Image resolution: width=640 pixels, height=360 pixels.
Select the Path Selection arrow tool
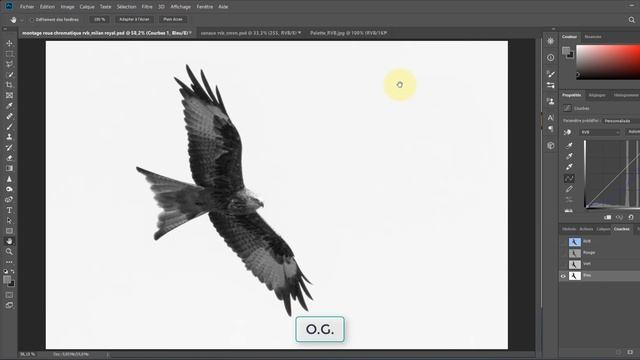(x=9, y=220)
